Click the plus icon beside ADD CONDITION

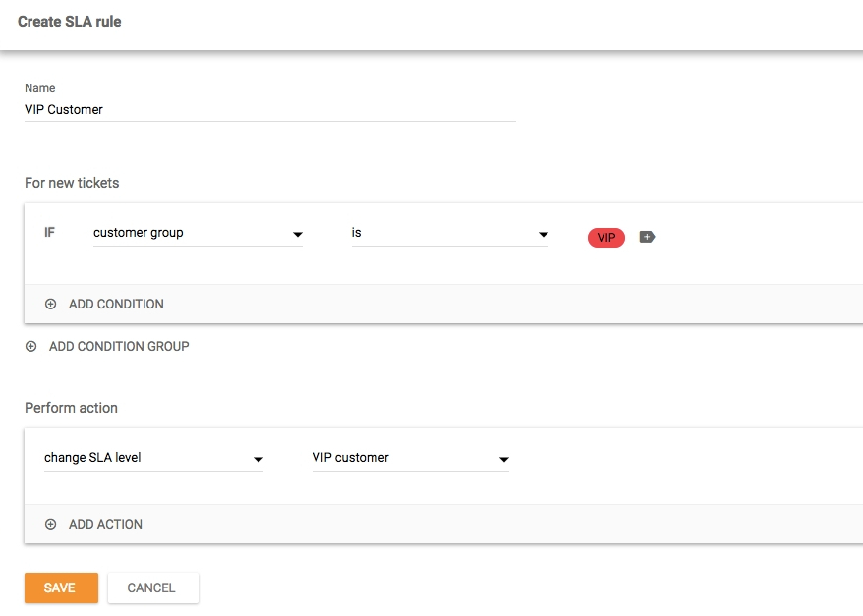point(51,305)
